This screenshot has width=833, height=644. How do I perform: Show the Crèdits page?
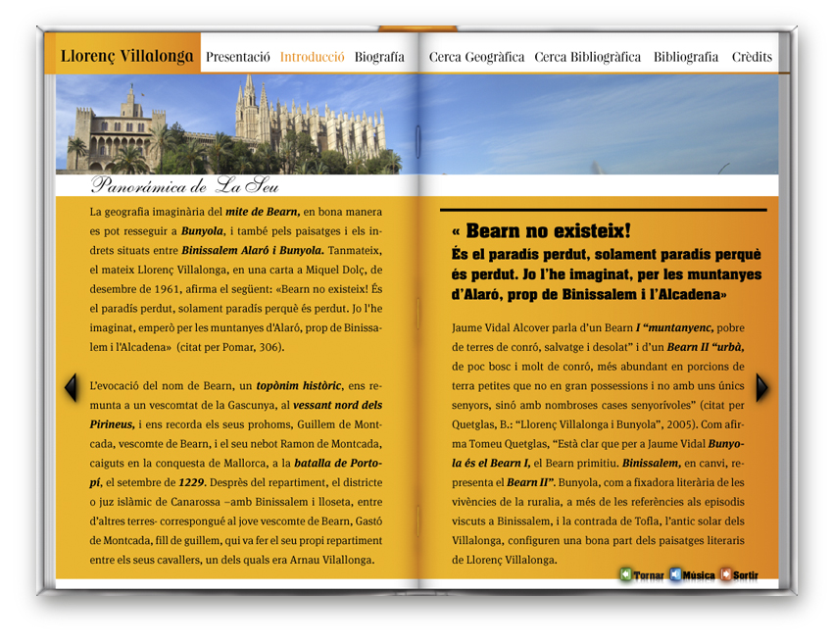pos(752,57)
